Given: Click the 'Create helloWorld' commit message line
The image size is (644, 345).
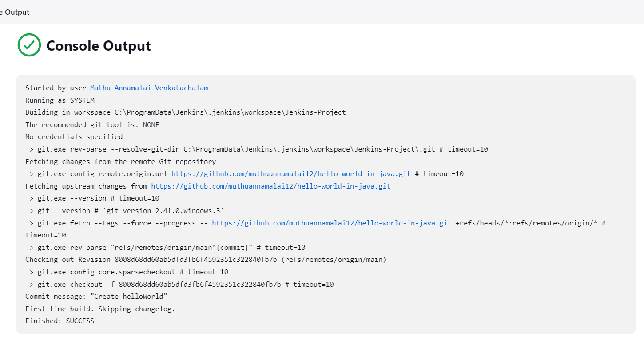Looking at the screenshot, I should point(96,297).
